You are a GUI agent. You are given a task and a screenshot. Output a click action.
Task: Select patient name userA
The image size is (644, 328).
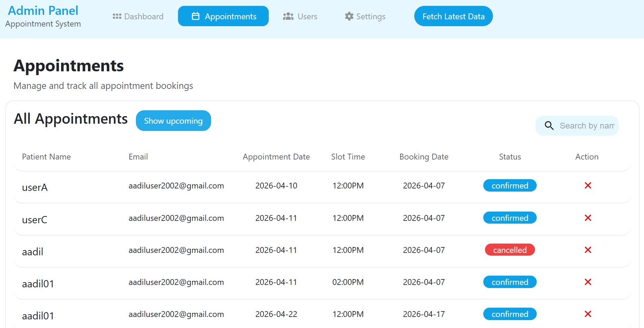coord(35,187)
